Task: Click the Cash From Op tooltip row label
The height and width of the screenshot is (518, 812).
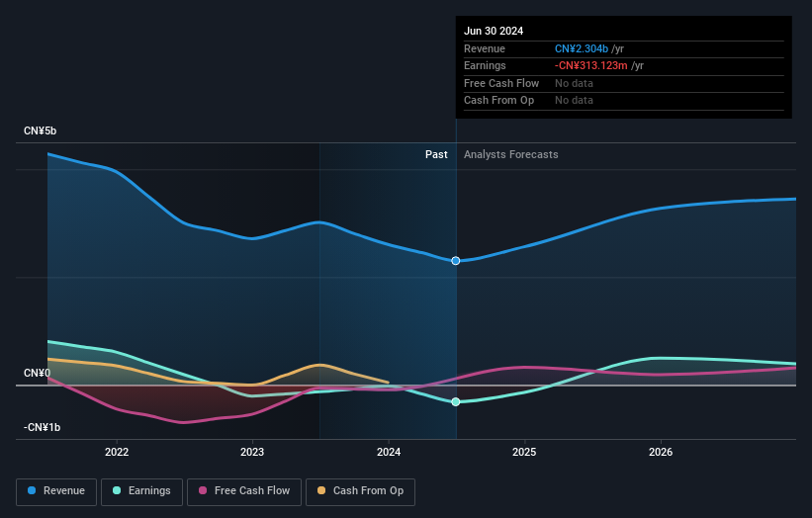Action: [498, 101]
